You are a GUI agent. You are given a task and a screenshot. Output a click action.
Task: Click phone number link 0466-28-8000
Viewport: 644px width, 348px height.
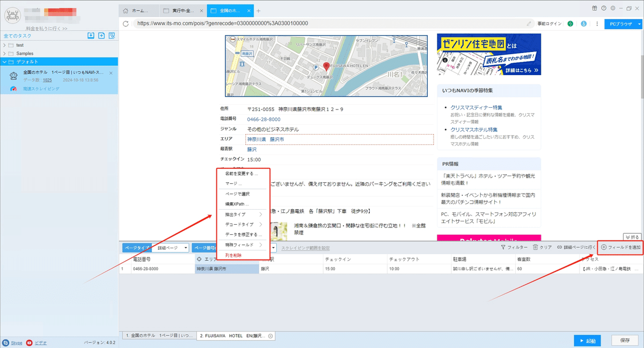264,119
